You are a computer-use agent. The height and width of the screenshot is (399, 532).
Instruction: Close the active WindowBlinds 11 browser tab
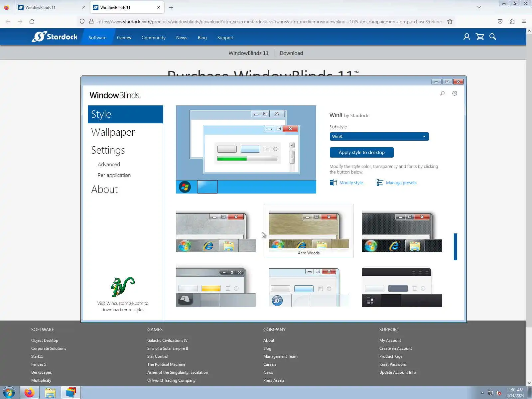(159, 7)
